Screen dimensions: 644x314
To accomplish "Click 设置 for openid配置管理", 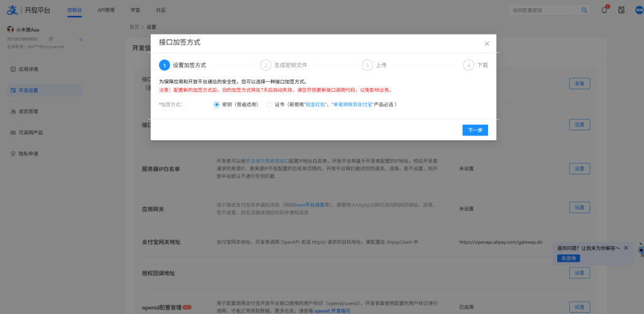I will (579, 307).
